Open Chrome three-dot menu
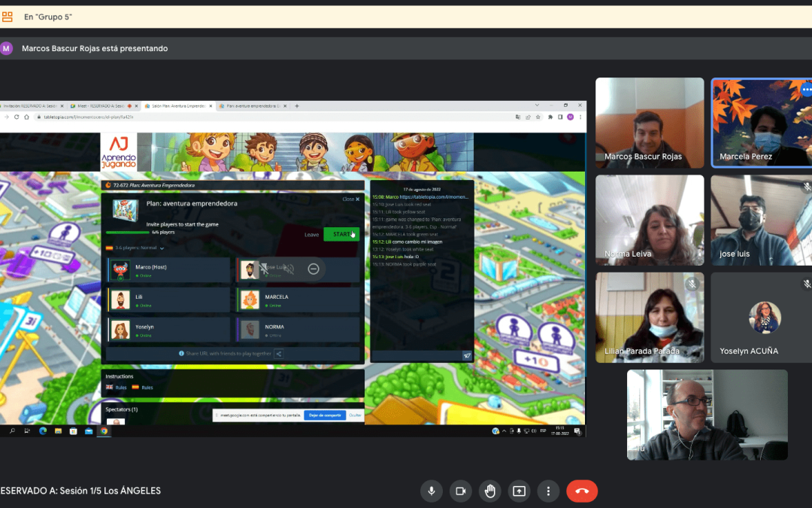 pos(580,117)
